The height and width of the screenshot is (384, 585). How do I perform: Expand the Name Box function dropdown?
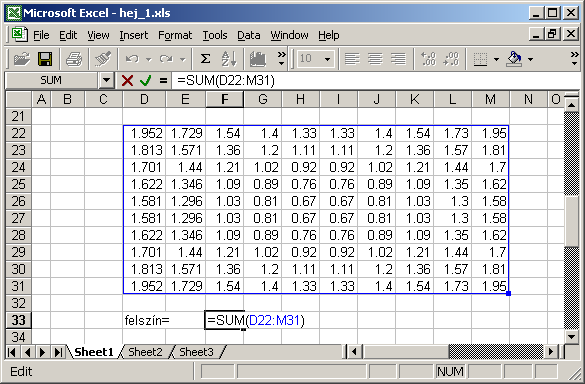(x=106, y=80)
